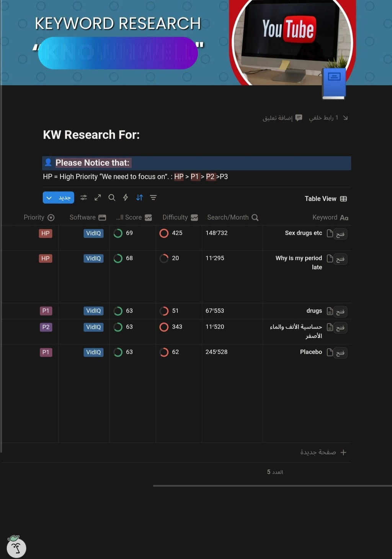The width and height of the screenshot is (392, 559).
Task: Click the chart icon beside Difficulty header
Action: (x=194, y=218)
